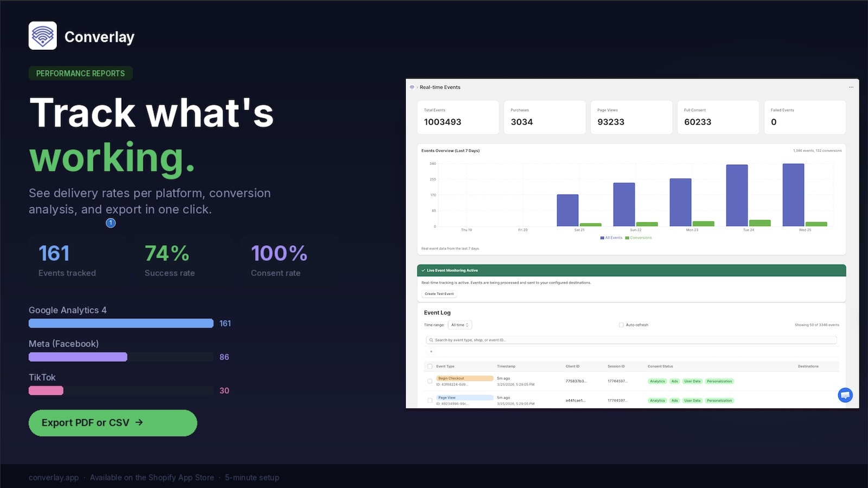This screenshot has height=488, width=868.
Task: Click the TikTok progress bar
Action: click(x=121, y=390)
